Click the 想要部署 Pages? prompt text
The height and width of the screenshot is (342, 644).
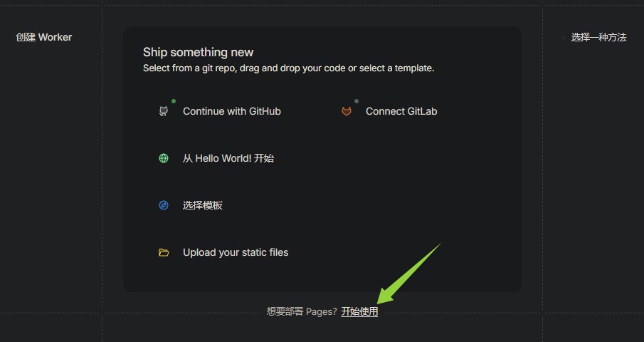pos(302,311)
